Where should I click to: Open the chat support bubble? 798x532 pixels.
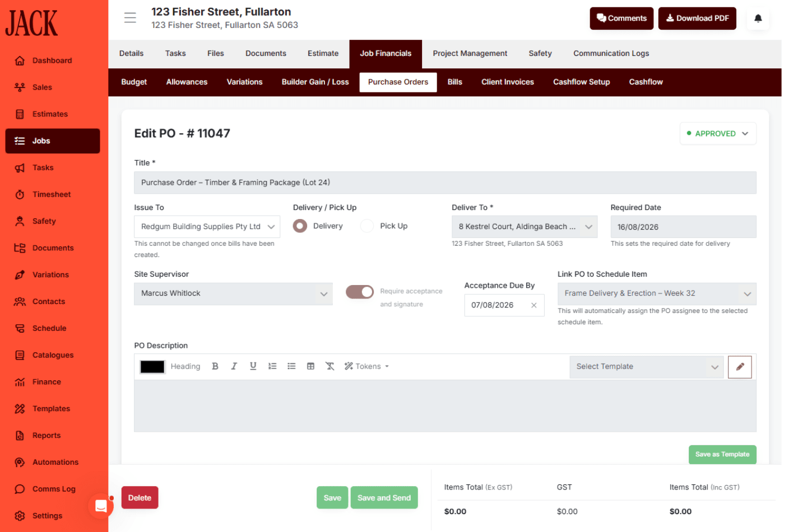(101, 506)
